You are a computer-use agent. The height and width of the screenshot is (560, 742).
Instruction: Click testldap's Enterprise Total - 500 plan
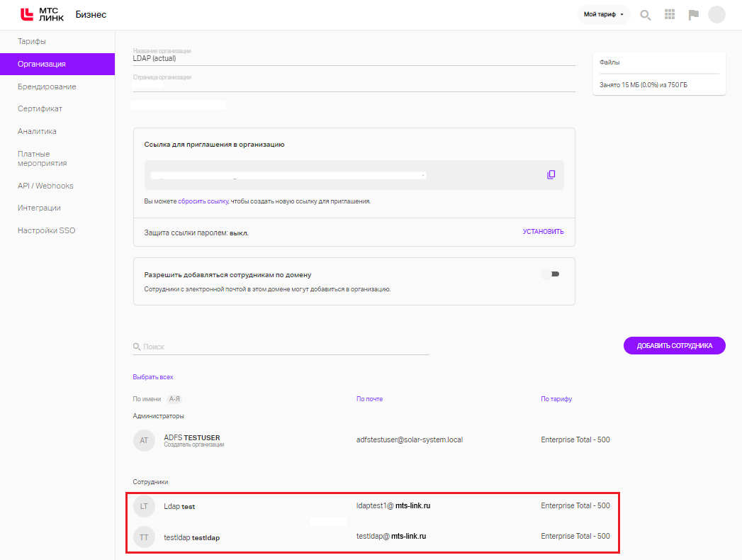[575, 537]
